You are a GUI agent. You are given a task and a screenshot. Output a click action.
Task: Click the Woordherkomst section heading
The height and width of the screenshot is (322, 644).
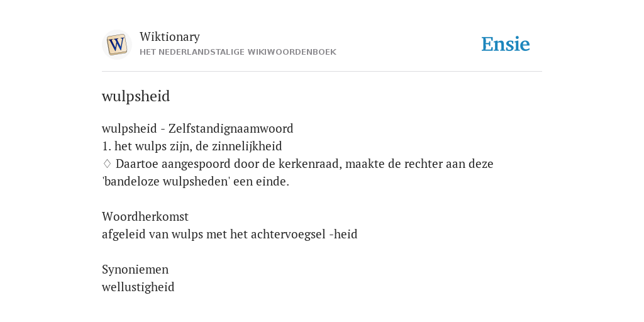click(x=145, y=216)
